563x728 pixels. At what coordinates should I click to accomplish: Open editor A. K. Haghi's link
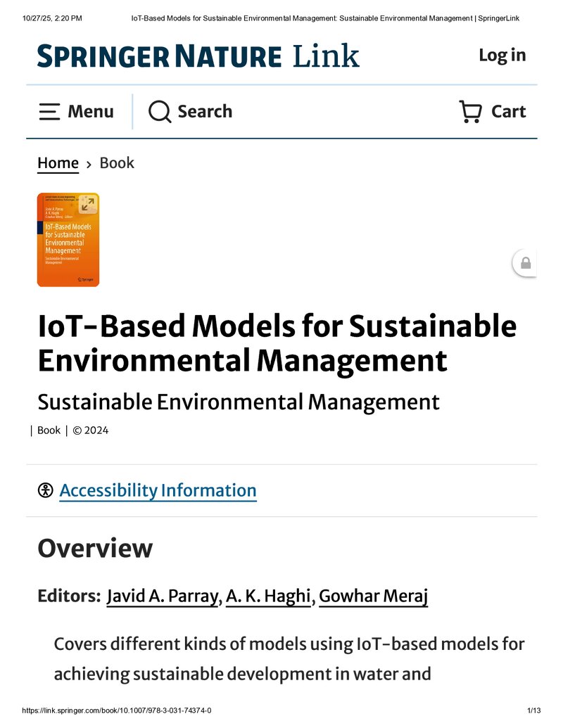coord(268,596)
